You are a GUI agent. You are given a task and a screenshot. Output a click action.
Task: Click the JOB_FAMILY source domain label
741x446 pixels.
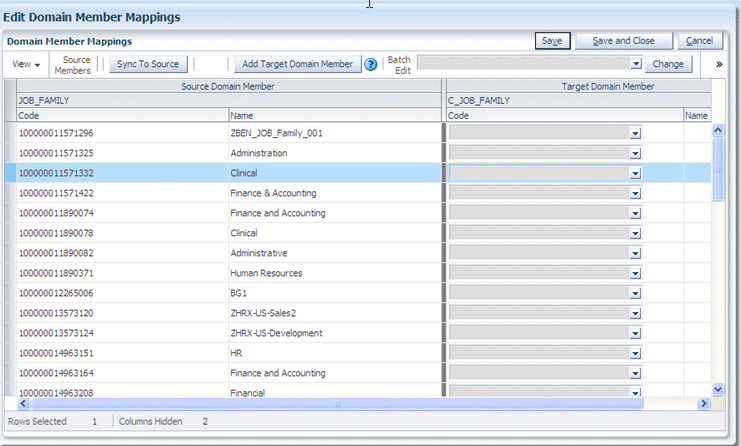click(x=44, y=101)
